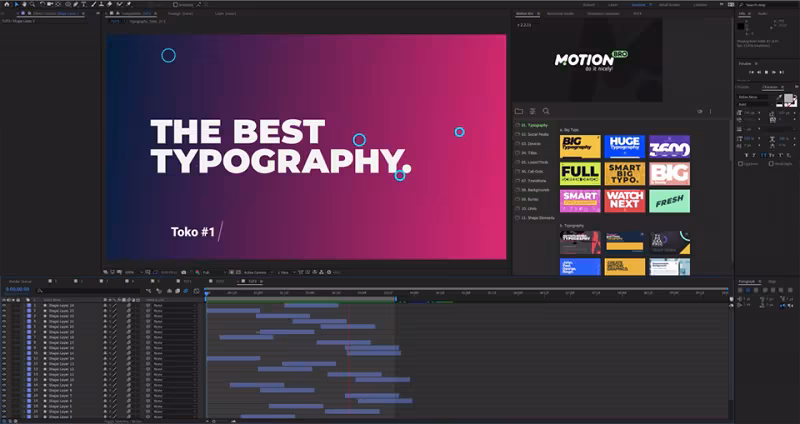Click the Faux Bold icon in the Character panel
This screenshot has width=800, height=424.
click(x=747, y=155)
